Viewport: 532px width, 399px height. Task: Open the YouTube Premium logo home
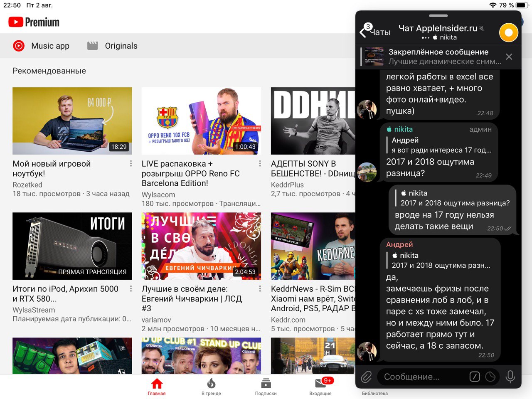click(x=34, y=22)
